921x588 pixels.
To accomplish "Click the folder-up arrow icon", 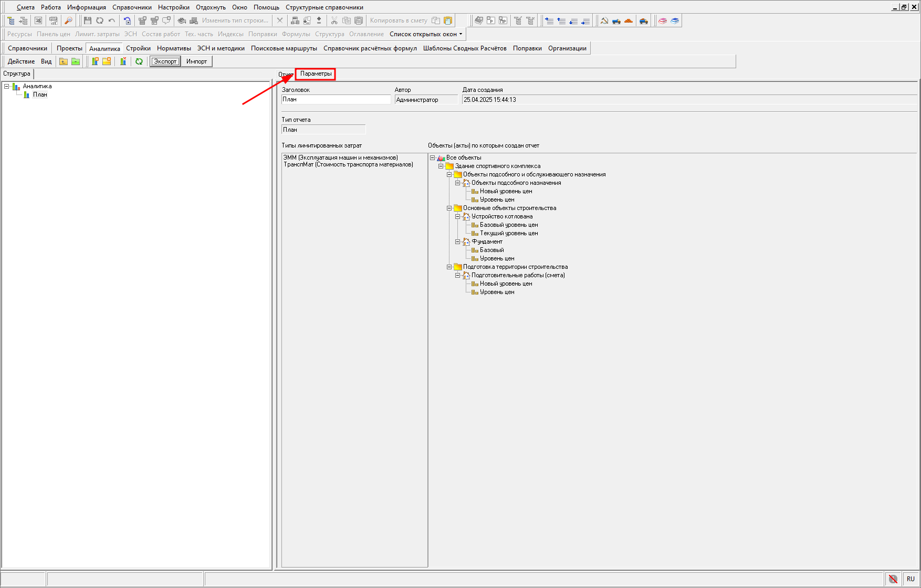I will [64, 61].
